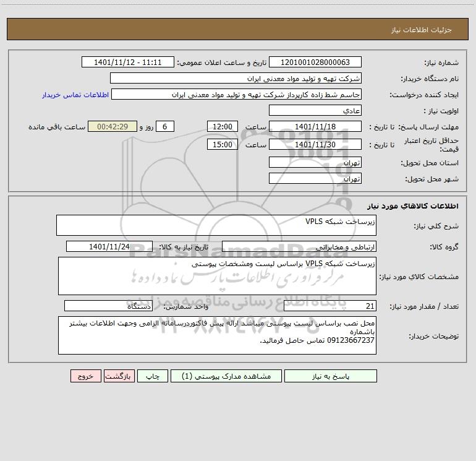Click response deadline date 1401/11/18

point(315,126)
